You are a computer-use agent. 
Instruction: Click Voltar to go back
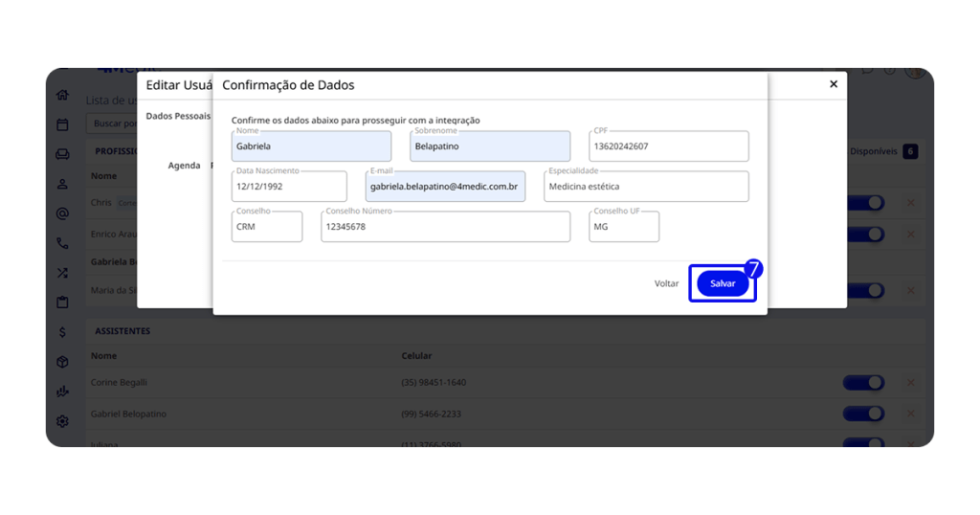point(666,283)
